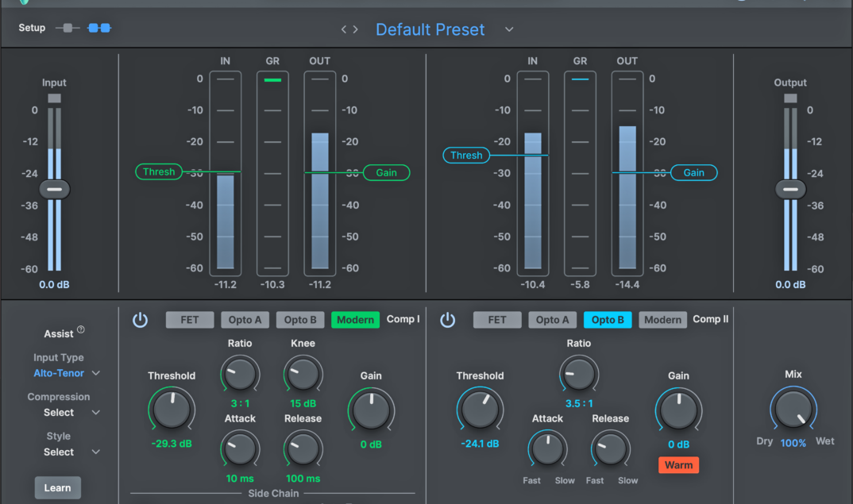Select FET mode for Comp II
This screenshot has width=853, height=504.
coord(497,320)
